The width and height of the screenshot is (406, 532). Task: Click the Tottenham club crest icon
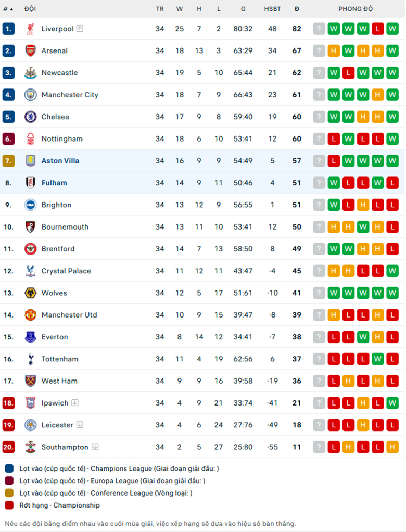(31, 359)
